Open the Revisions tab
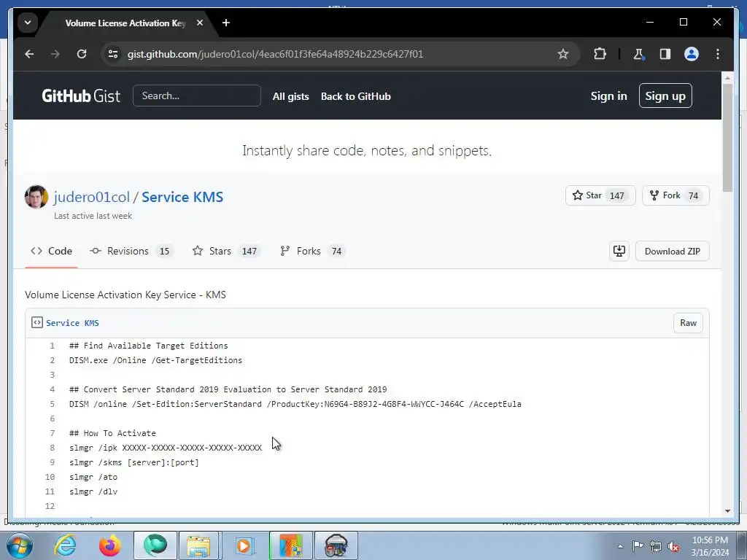 coord(131,251)
